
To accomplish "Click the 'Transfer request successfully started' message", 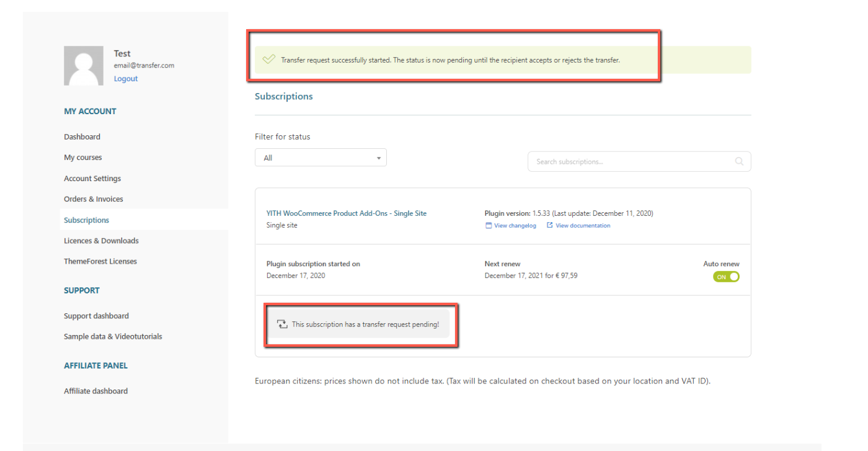I will pyautogui.click(x=450, y=60).
